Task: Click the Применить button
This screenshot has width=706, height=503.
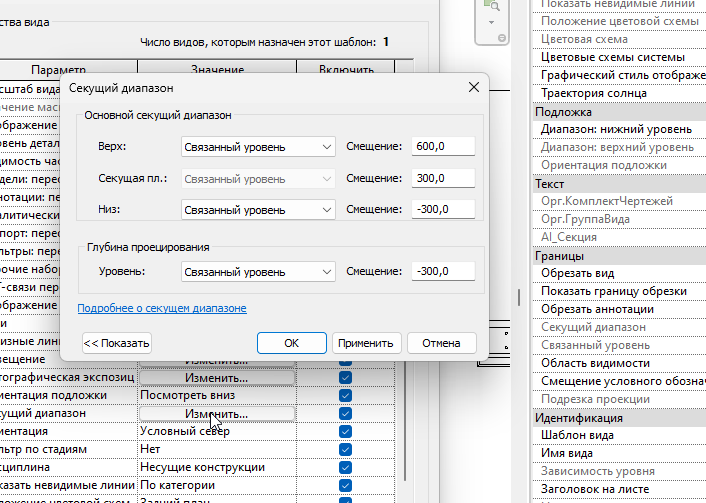Action: coord(366,343)
